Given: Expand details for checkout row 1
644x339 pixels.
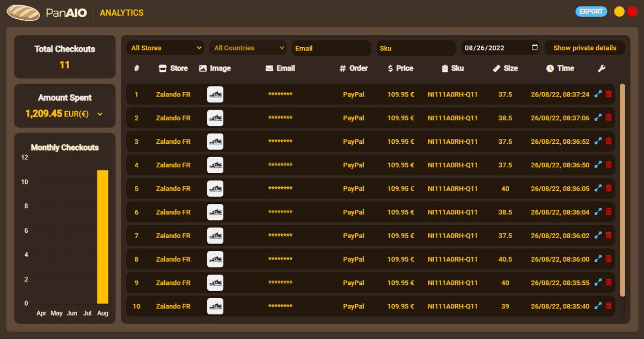Looking at the screenshot, I should (598, 94).
